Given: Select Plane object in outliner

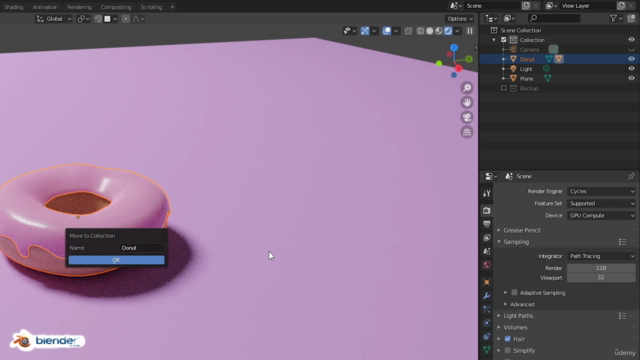Looking at the screenshot, I should (527, 78).
